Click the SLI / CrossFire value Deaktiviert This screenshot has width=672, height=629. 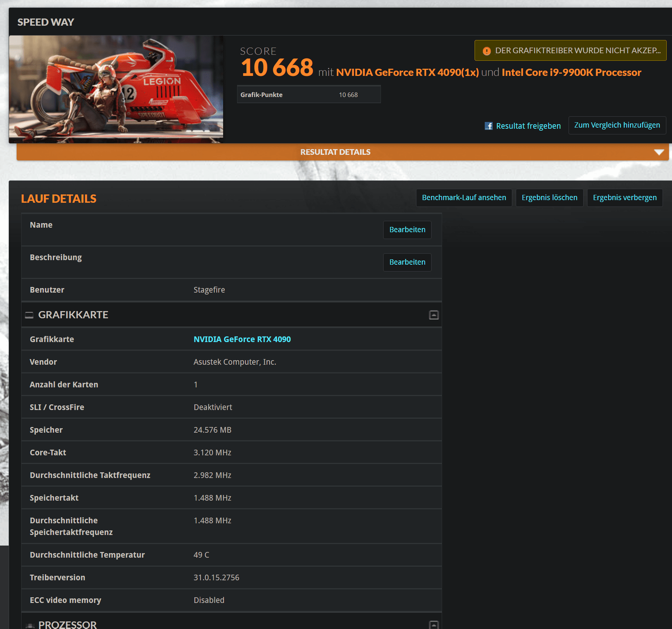coord(213,407)
